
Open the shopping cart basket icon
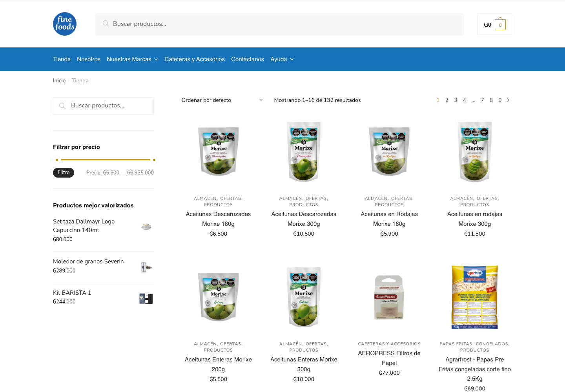tap(500, 24)
